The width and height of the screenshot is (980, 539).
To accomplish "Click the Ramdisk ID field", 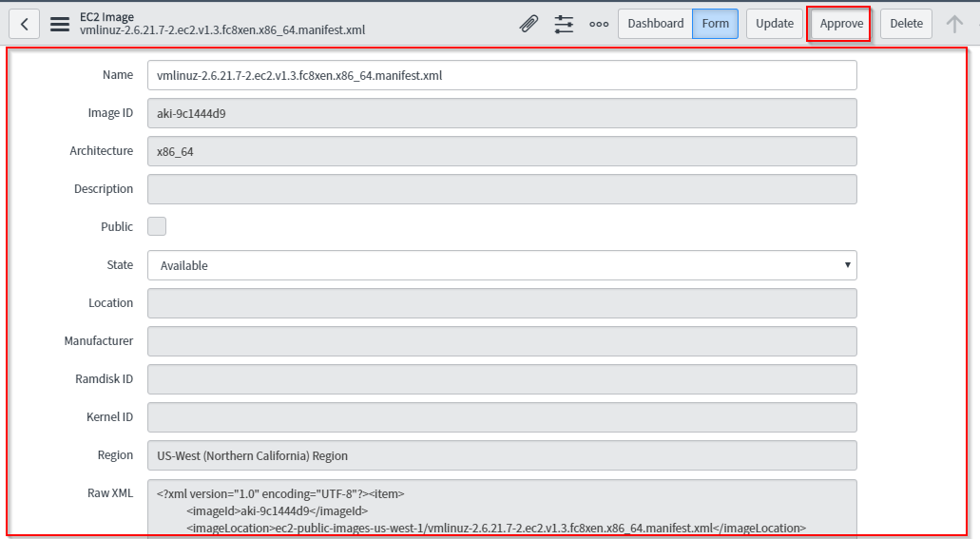I will click(x=502, y=379).
